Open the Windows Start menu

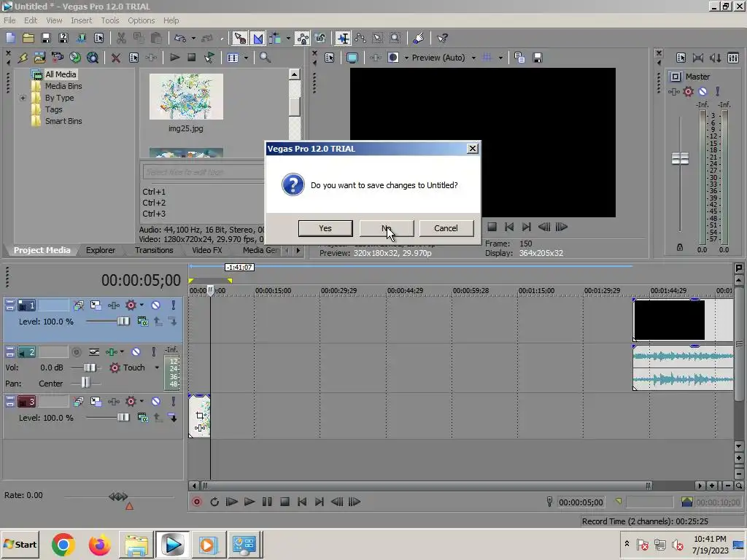click(20, 544)
